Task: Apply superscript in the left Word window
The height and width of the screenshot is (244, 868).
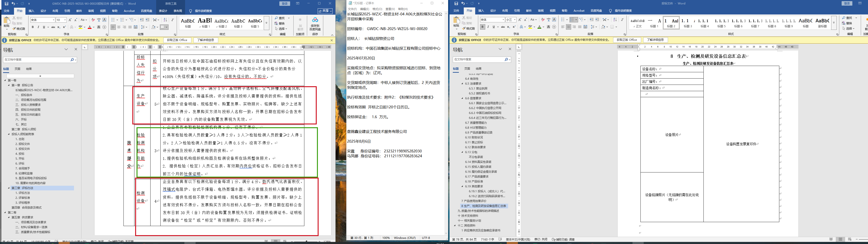Action: pyautogui.click(x=64, y=27)
